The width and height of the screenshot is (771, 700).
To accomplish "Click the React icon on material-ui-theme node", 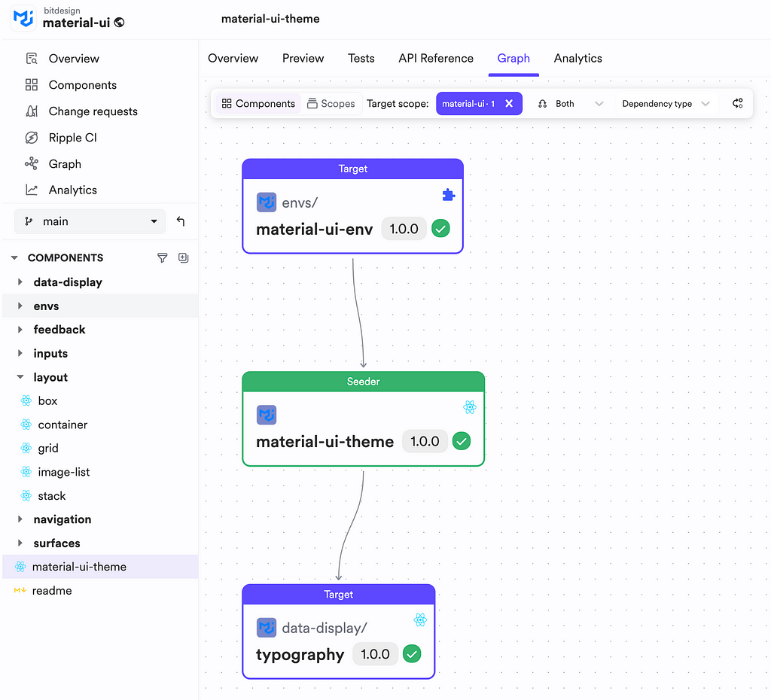I will pyautogui.click(x=470, y=407).
